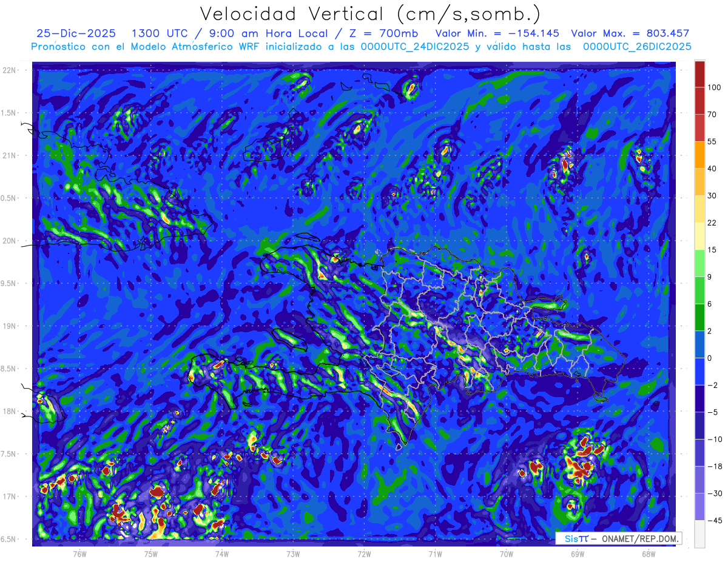728x562 pixels.
Task: Click the colorbar value "-10"
Action: pyautogui.click(x=715, y=439)
